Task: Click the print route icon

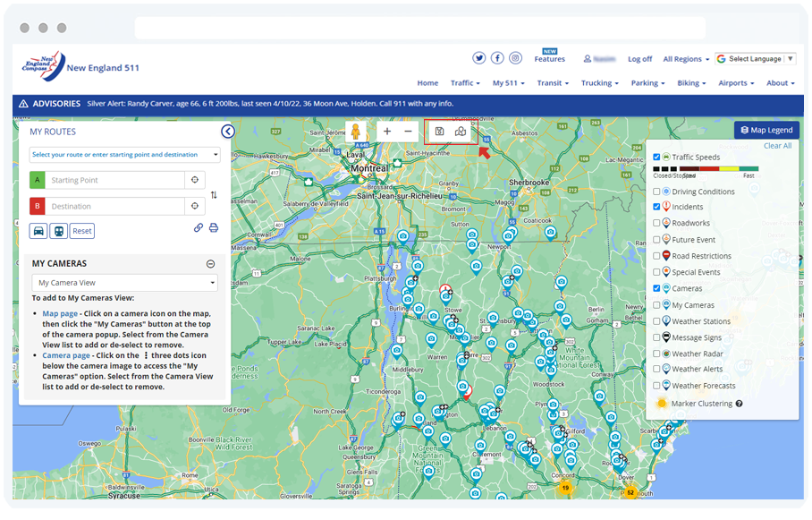Action: tap(214, 228)
